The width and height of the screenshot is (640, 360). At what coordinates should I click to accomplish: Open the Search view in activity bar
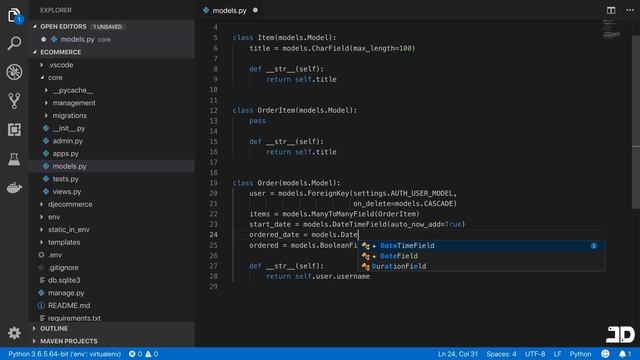pos(14,43)
